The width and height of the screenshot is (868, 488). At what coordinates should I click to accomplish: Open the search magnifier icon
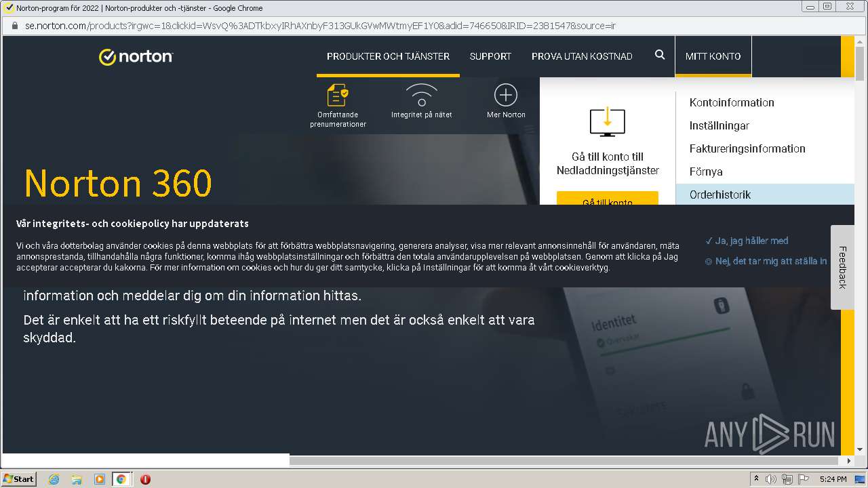(660, 55)
